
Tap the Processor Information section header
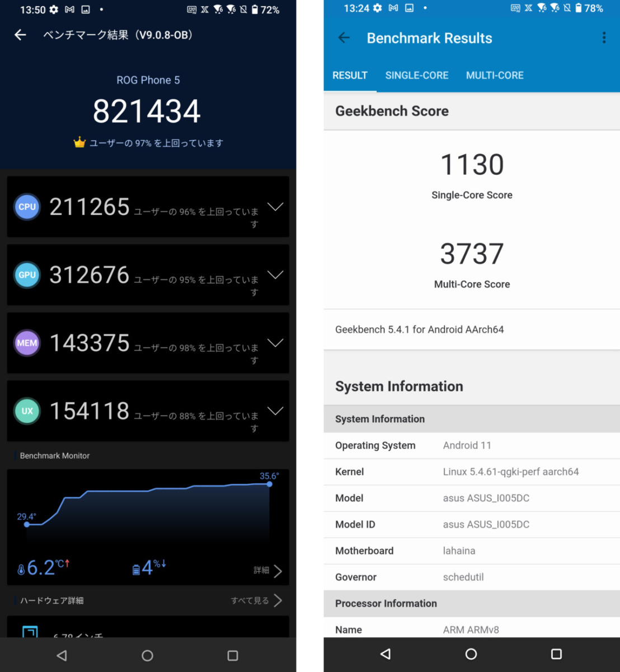tap(472, 603)
